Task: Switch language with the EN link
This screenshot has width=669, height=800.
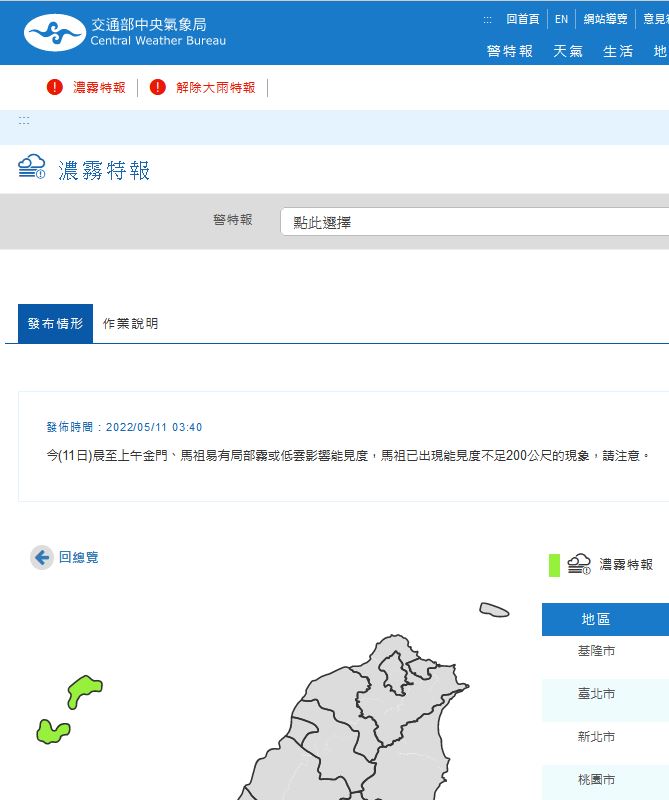Action: [561, 19]
